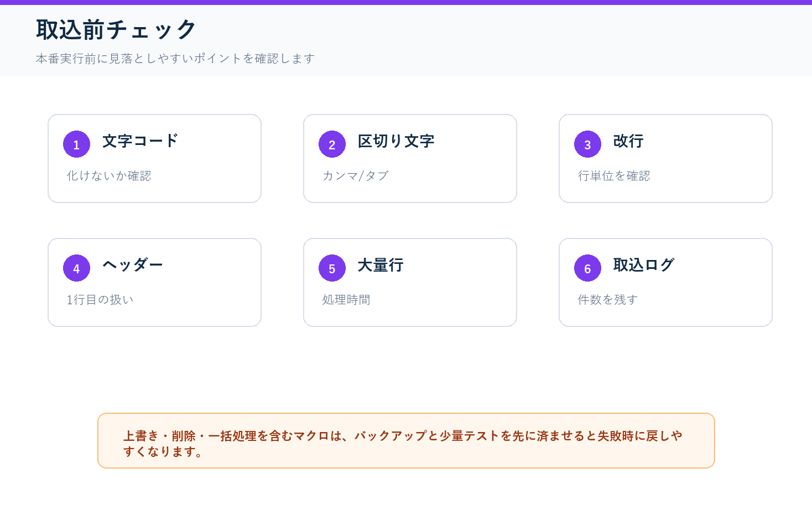The image size is (812, 520).
Task: Select the ヘッダー card title
Action: [133, 265]
